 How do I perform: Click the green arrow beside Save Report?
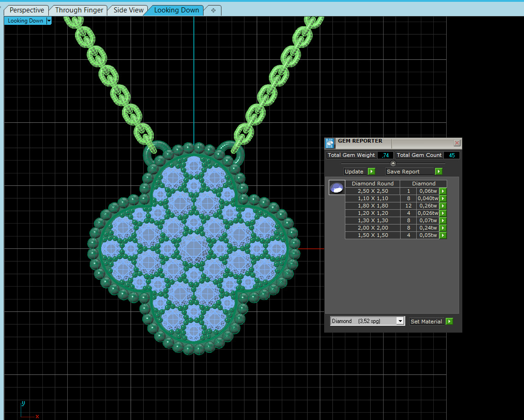tap(439, 172)
